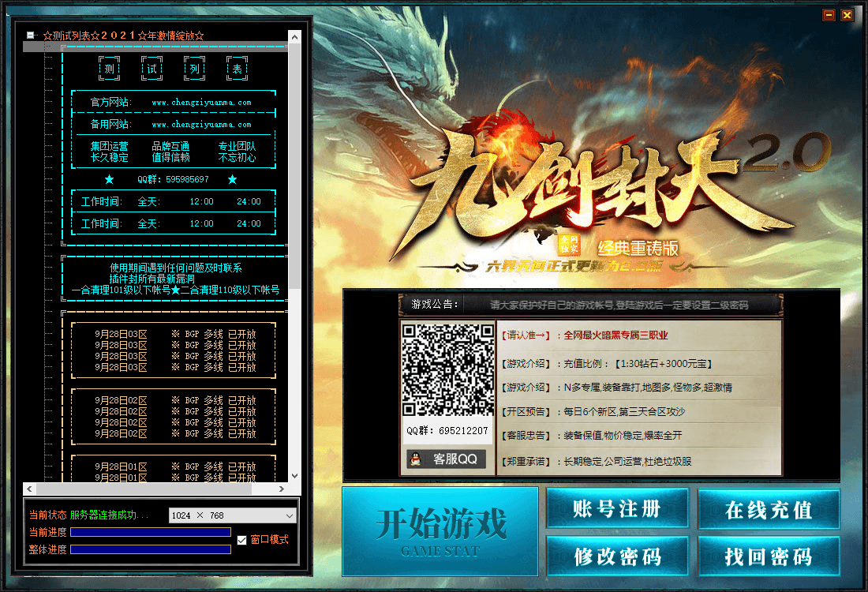868x592 pixels.
Task: Click the 开始游戏 start game button
Action: point(440,530)
